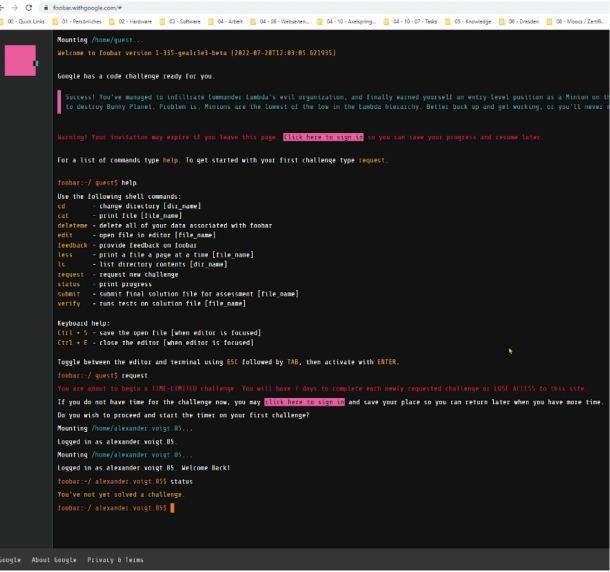
Task: Click 'Google has a code challenge ready' text
Action: [x=136, y=76]
